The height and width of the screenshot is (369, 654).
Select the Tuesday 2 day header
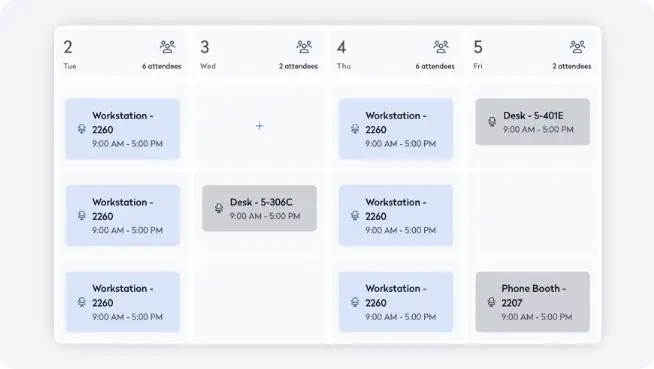click(123, 54)
